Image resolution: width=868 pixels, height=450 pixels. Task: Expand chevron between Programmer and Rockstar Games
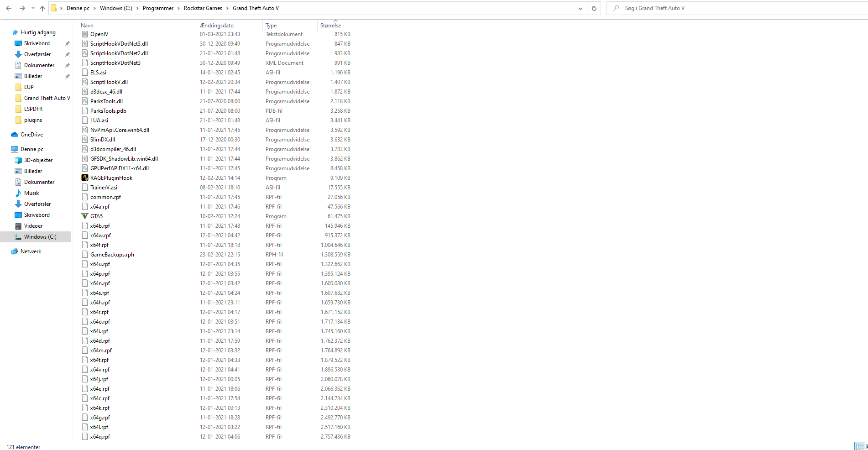[x=179, y=8]
